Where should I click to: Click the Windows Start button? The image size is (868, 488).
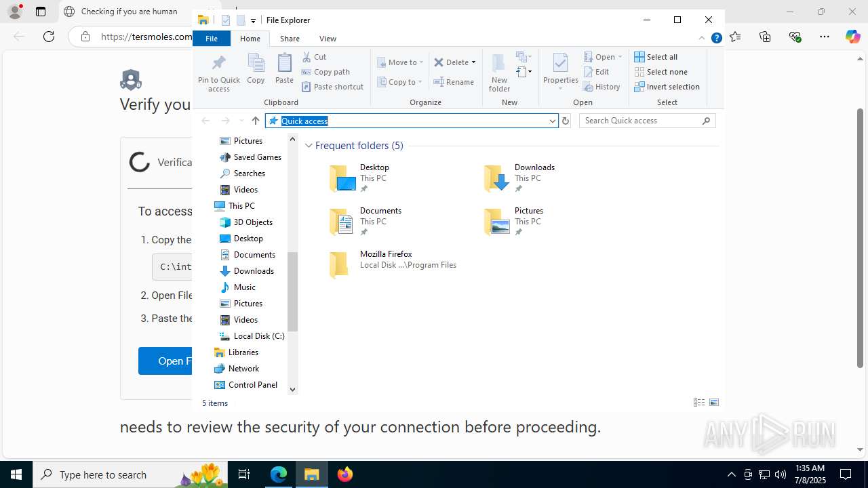[16, 474]
